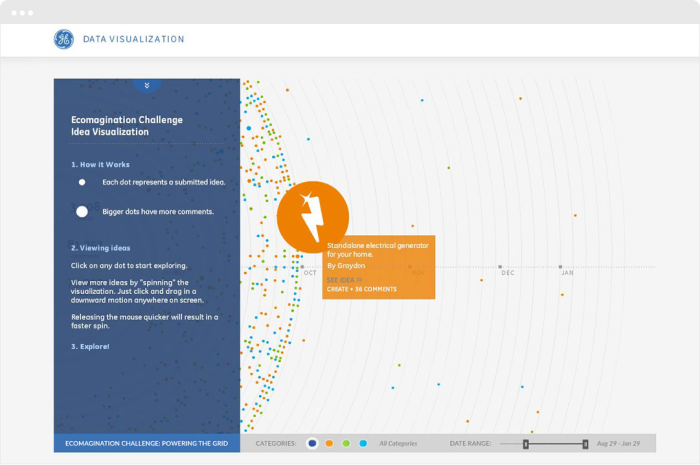700x465 pixels.
Task: Click the GE logo icon
Action: click(x=64, y=39)
